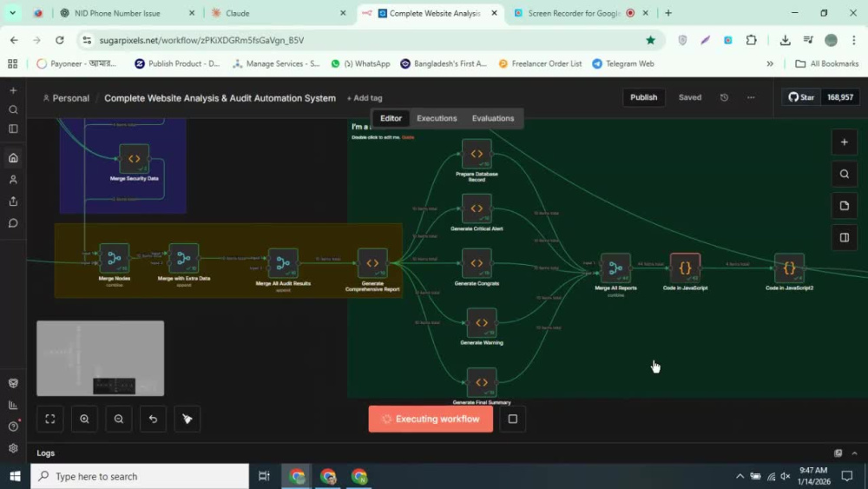
Task: Tidy up the workflow nodes
Action: tap(187, 420)
